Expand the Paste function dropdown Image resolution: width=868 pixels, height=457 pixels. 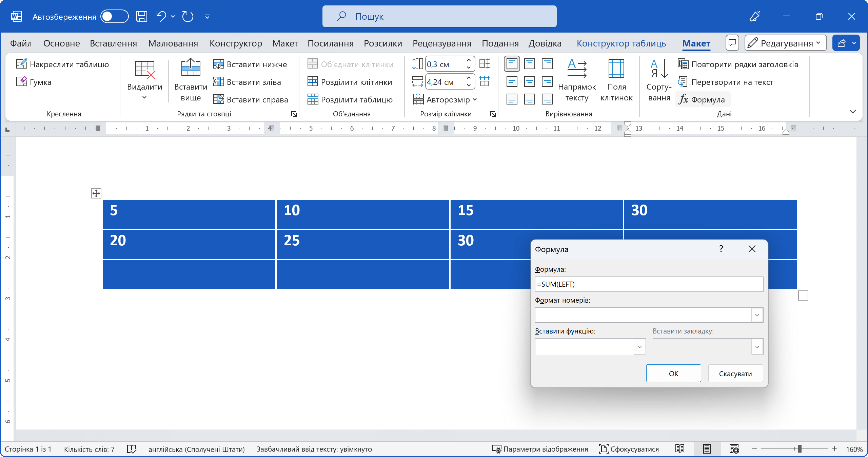pyautogui.click(x=639, y=347)
